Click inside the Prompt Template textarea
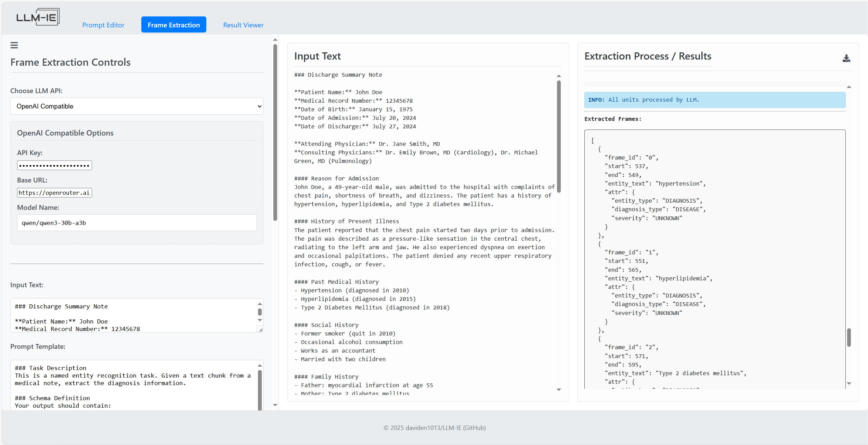Screen dimensions: 868x445 (x=133, y=383)
